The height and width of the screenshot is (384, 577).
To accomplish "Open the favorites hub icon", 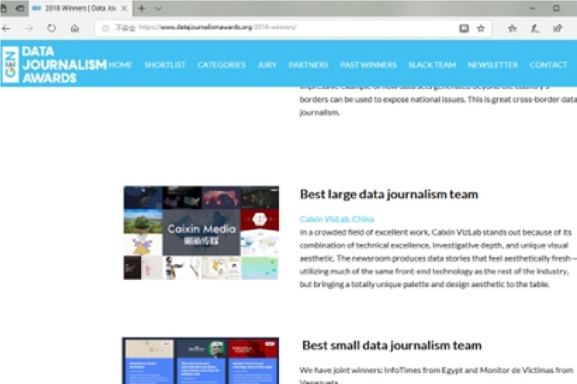I will [x=512, y=28].
